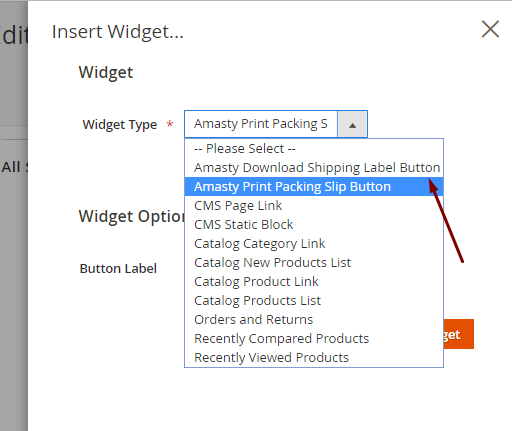Select Recently Compared Products option
Image resolution: width=512 pixels, height=431 pixels.
tap(314, 338)
